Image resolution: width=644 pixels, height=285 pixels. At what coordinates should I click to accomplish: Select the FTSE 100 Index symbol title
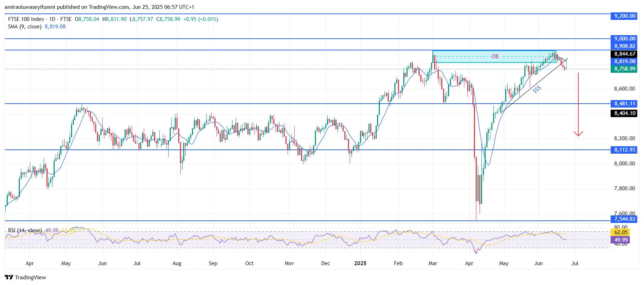pyautogui.click(x=26, y=19)
